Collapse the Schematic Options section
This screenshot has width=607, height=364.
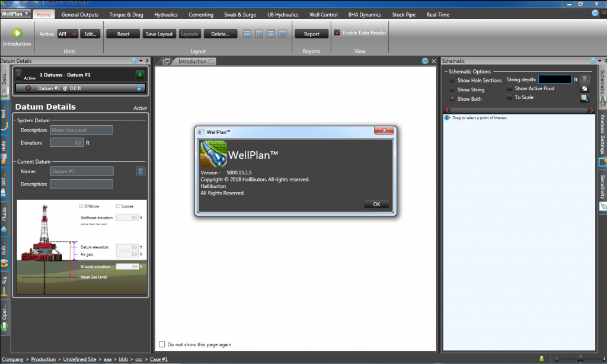446,71
